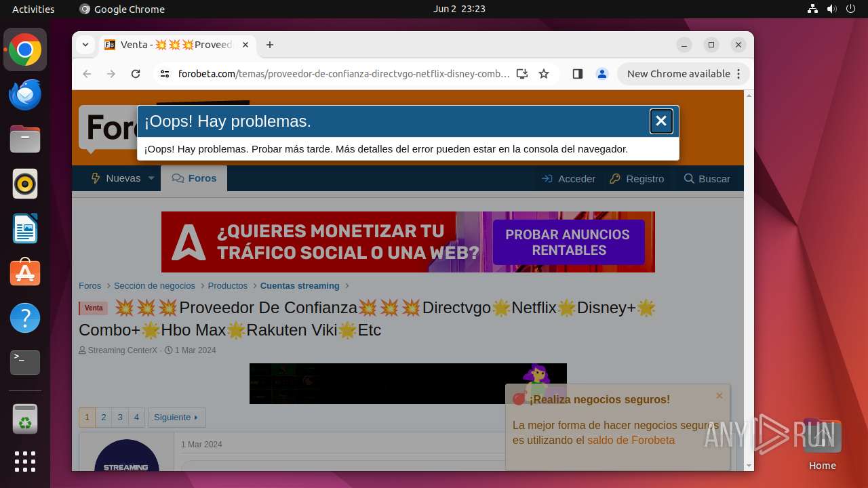Show Applications grid
Viewport: 868px width, 488px height.
point(25,462)
